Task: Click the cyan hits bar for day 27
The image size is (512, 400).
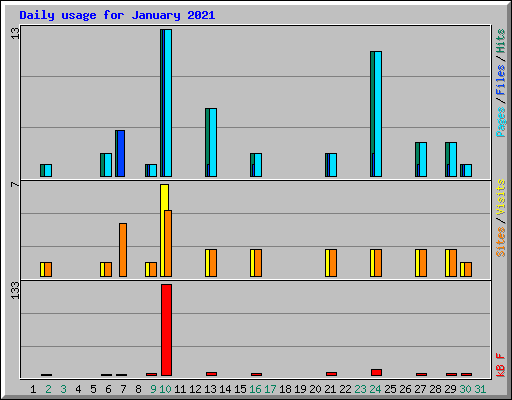Action: [423, 159]
